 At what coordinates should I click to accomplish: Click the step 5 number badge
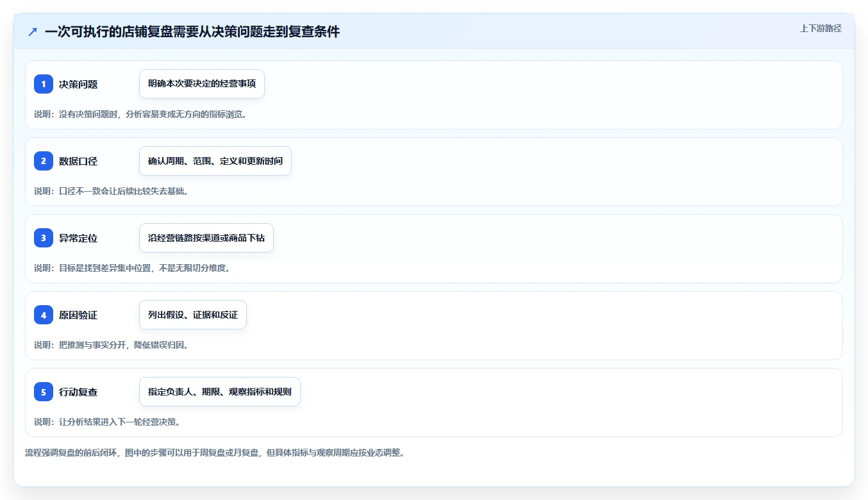[x=44, y=392]
